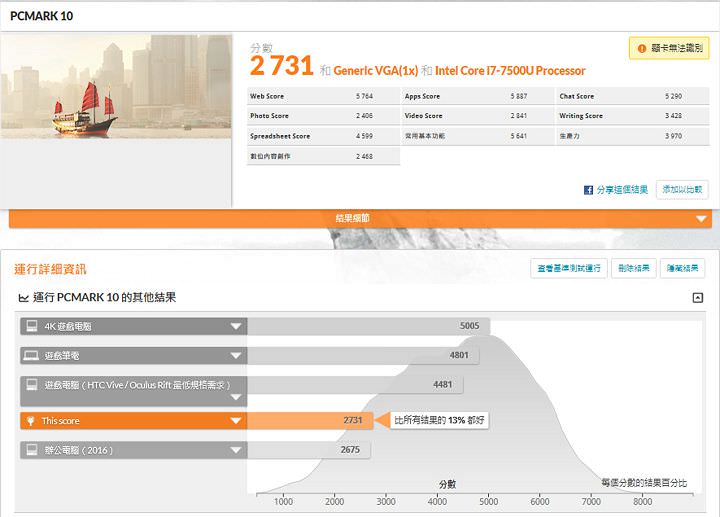
Task: Expand the orange 結果細節 details bar
Action: tap(701, 218)
